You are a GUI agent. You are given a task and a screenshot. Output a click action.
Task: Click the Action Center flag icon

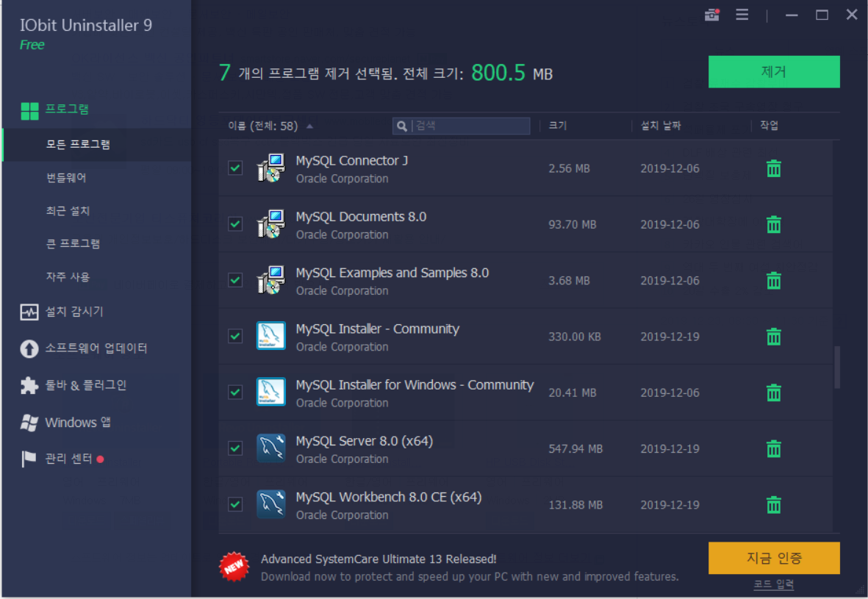[x=28, y=459]
